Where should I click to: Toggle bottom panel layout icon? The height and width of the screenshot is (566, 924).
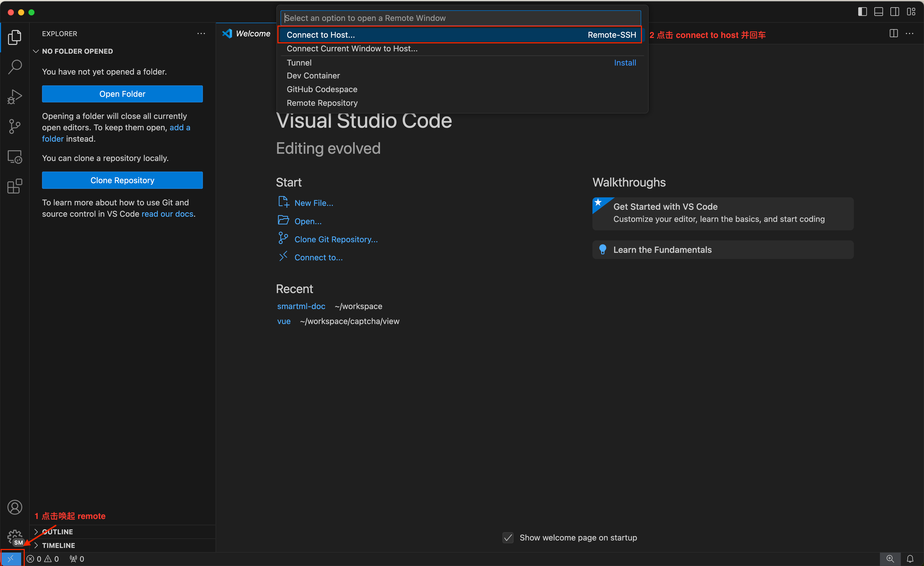878,12
